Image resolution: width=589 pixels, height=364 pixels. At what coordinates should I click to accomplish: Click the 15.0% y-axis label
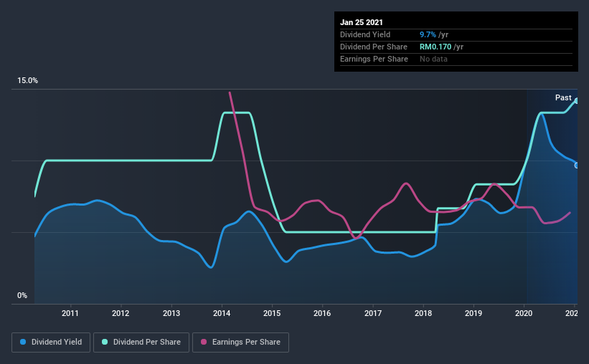tap(27, 81)
